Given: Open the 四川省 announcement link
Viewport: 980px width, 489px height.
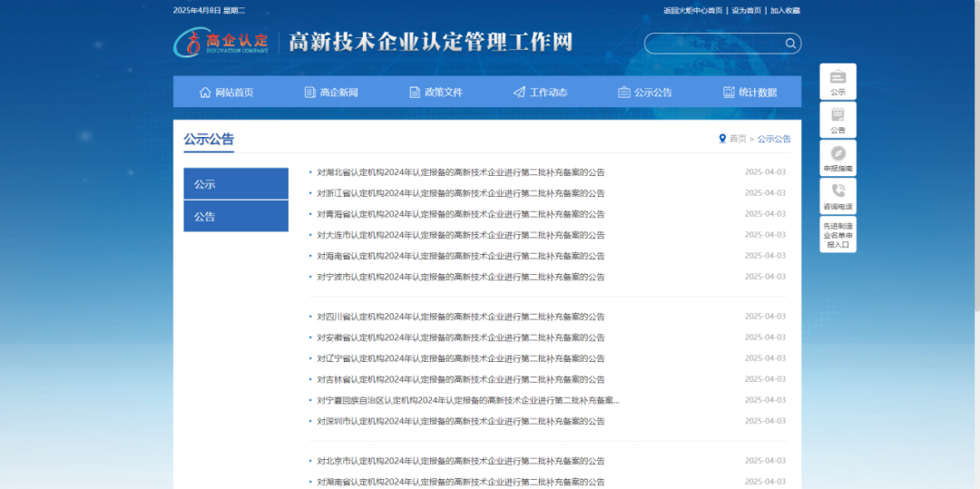Looking at the screenshot, I should [461, 317].
